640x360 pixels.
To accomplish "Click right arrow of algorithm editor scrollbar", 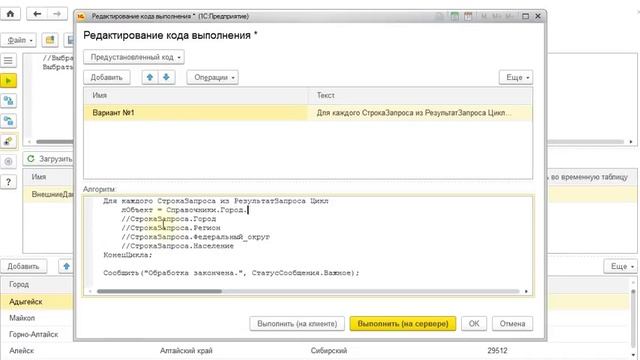I will 526,291.
